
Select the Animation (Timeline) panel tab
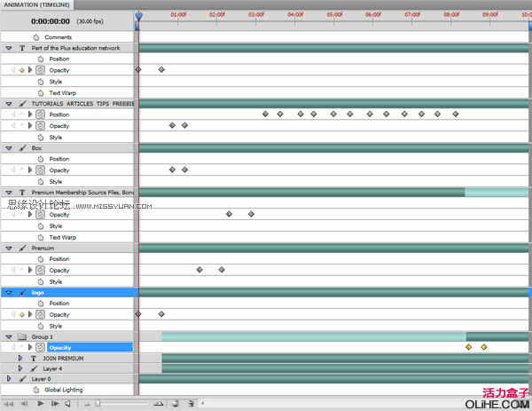[x=36, y=4]
